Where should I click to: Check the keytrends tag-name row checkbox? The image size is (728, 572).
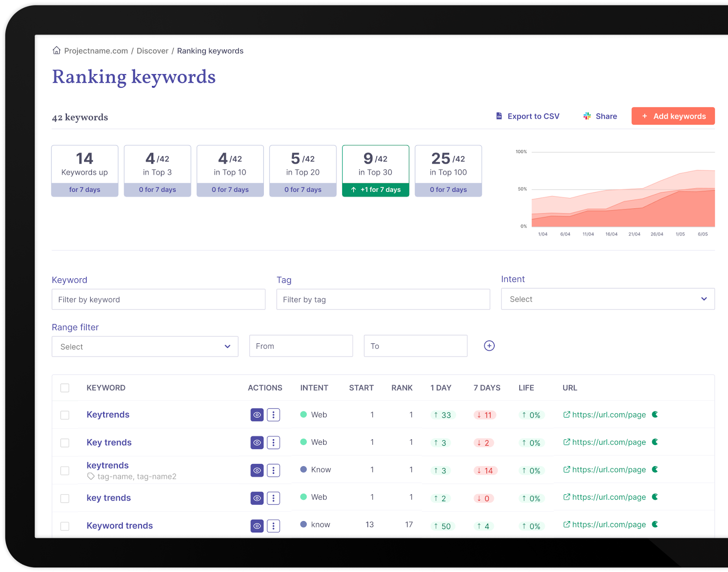(65, 471)
